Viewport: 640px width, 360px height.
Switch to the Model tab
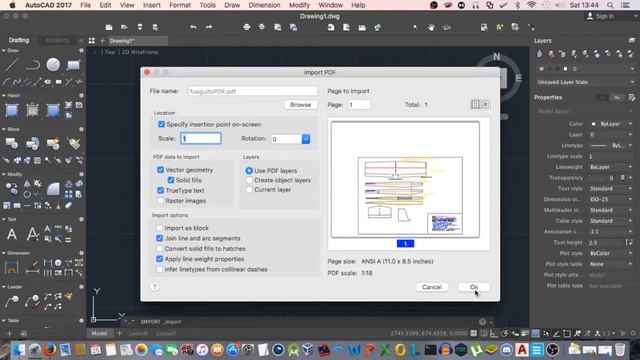(99, 333)
